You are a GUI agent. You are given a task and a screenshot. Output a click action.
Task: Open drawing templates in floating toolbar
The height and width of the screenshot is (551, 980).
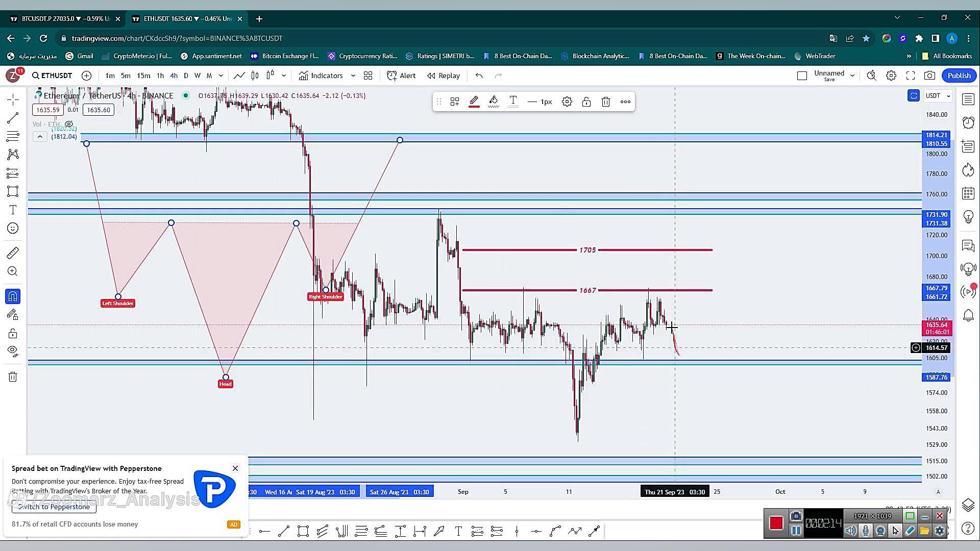454,102
